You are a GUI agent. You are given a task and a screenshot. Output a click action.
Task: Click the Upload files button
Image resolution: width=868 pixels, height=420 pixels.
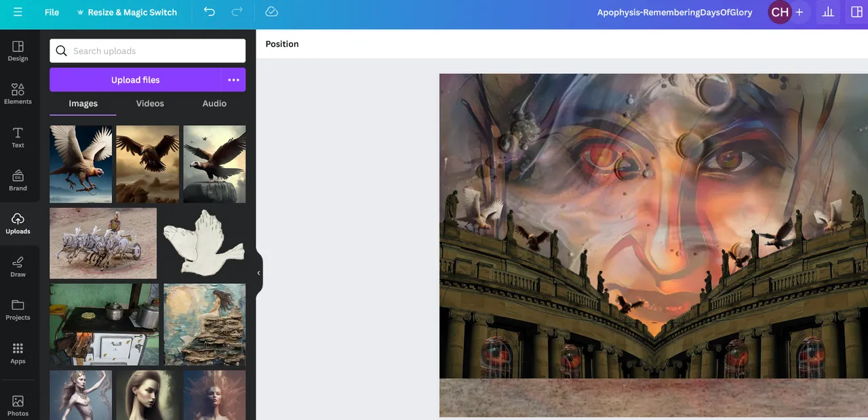[135, 80]
